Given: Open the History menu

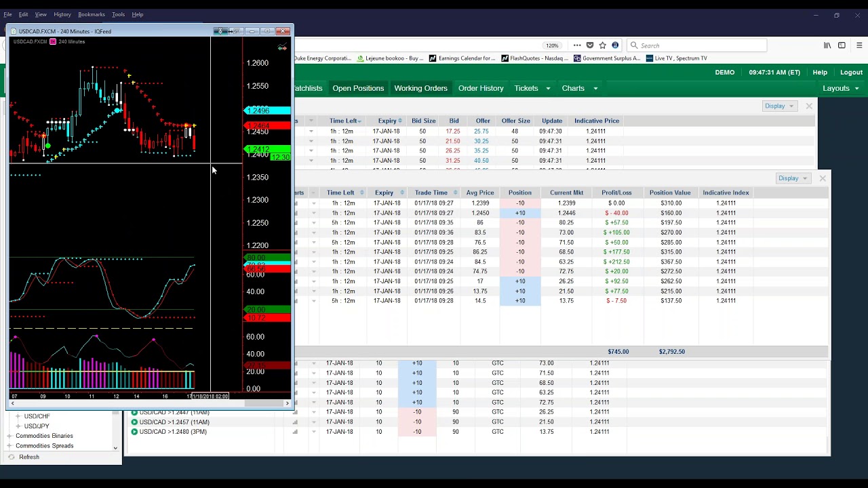Looking at the screenshot, I should pos(62,14).
